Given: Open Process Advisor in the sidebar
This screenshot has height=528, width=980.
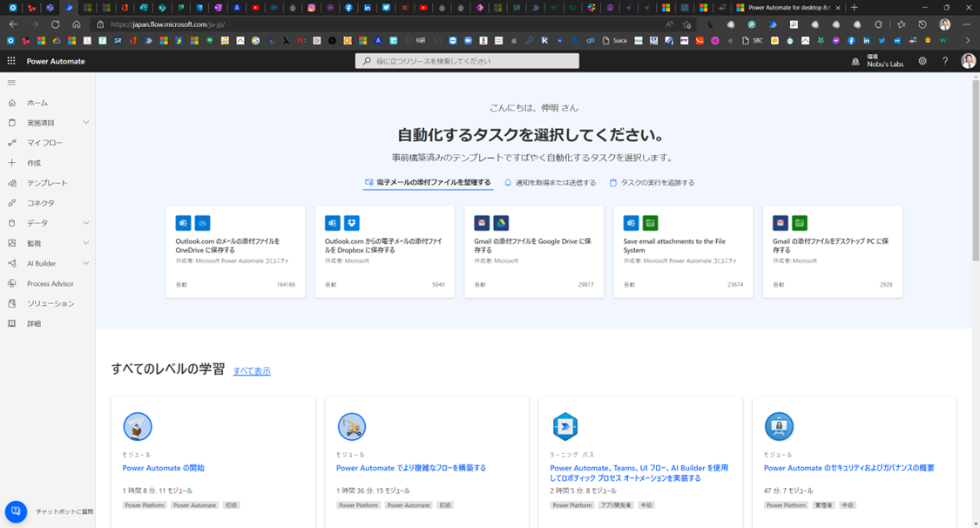Looking at the screenshot, I should (48, 284).
